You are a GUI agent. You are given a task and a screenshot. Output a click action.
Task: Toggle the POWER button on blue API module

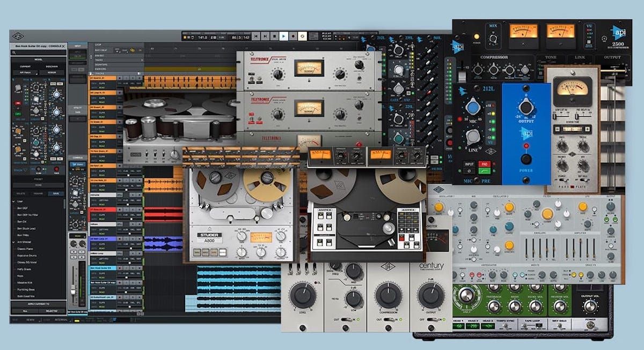pyautogui.click(x=526, y=159)
